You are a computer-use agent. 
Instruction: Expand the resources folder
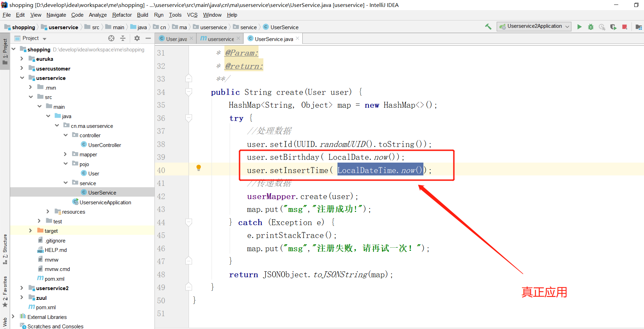click(48, 211)
